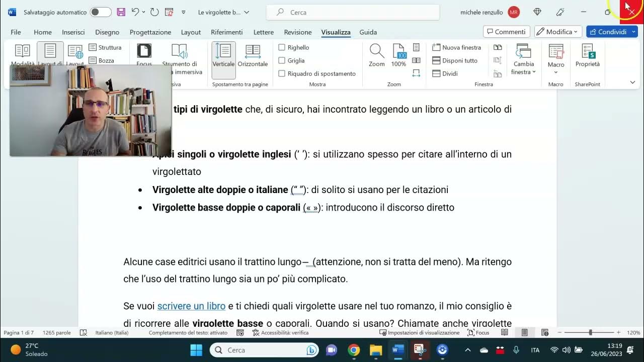Click the 1265 parole word count

57,332
